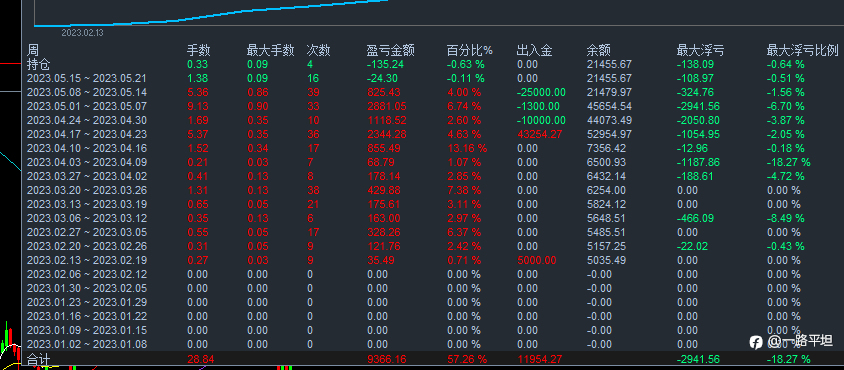Select the 2023.05.01 ~ 2023.05.07 week row
The width and height of the screenshot is (844, 370).
coord(432,106)
